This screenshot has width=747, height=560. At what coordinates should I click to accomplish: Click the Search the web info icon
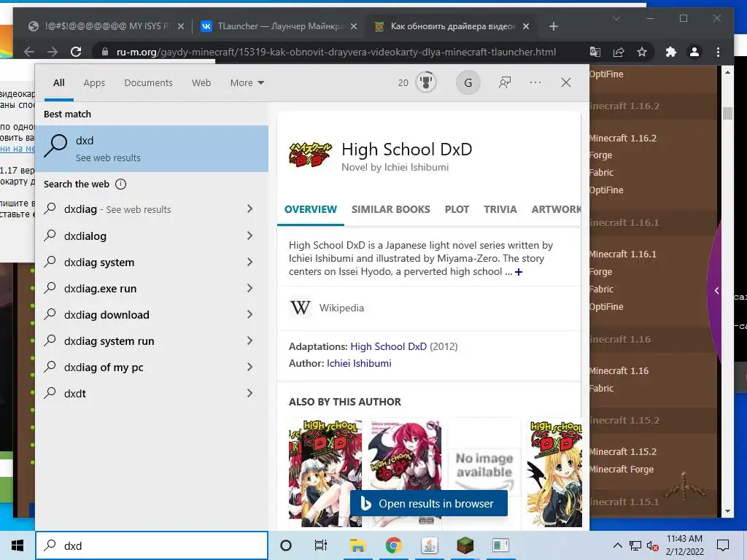[x=120, y=184]
